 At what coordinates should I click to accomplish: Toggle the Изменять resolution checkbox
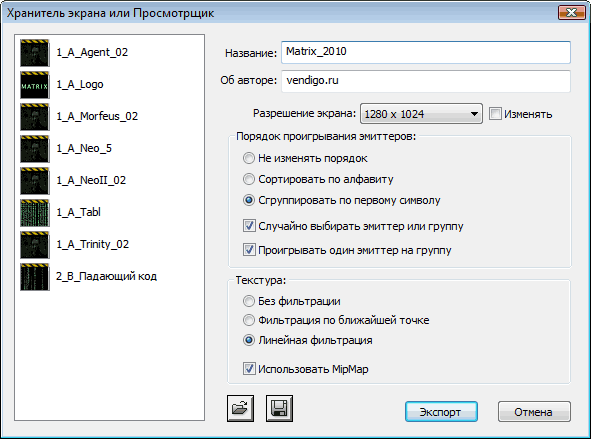(x=495, y=113)
